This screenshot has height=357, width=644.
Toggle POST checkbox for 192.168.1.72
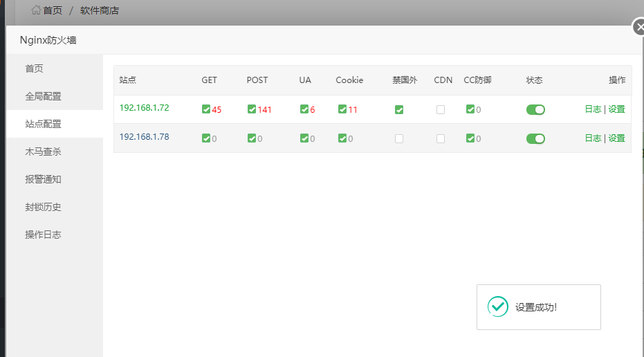tap(252, 109)
